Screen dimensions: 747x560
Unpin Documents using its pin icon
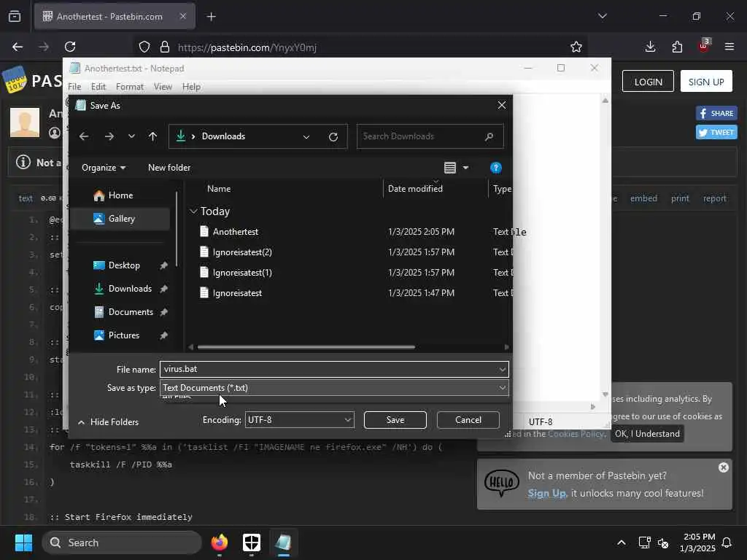pos(163,312)
